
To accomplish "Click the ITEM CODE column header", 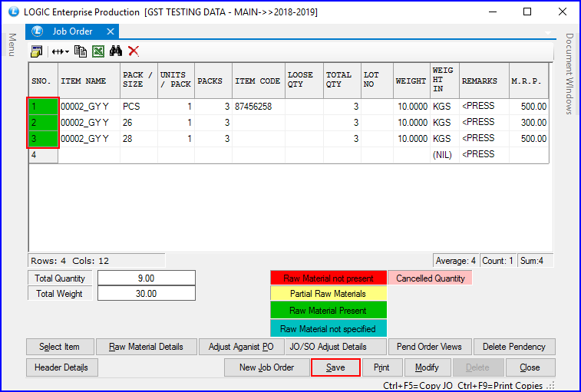I will coord(259,81).
